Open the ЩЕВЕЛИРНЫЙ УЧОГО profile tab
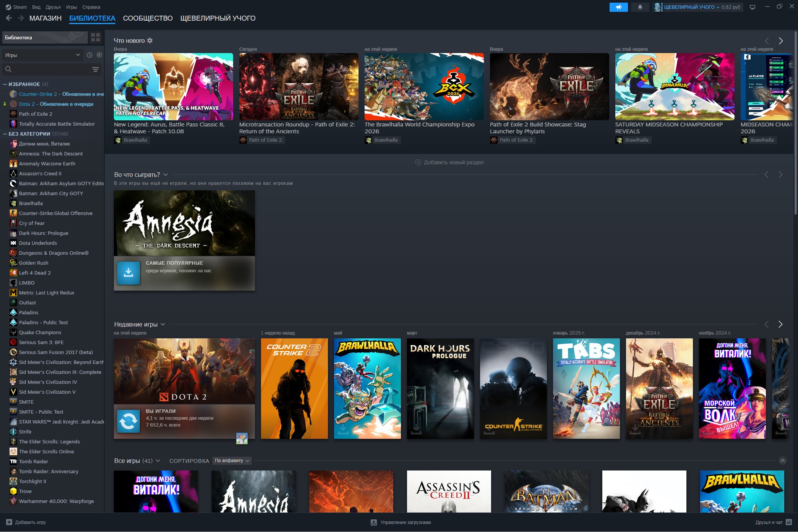Screen dimensions: 798x532 [218, 18]
